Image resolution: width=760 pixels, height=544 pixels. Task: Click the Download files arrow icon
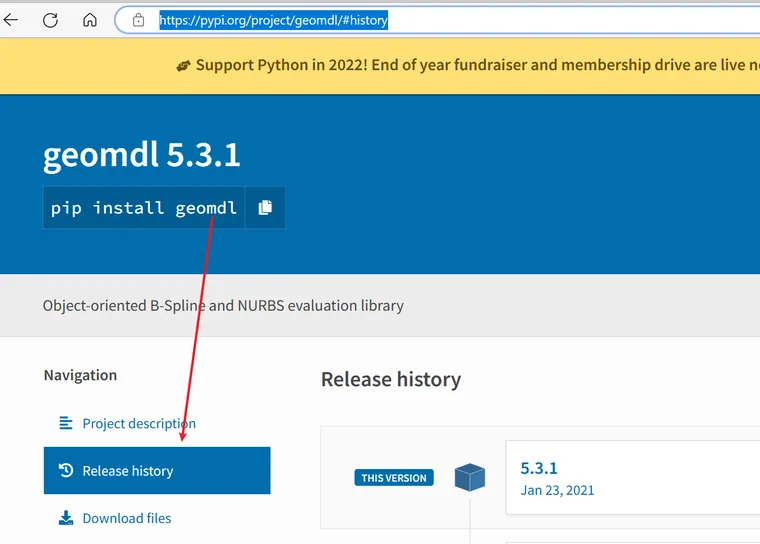(66, 518)
